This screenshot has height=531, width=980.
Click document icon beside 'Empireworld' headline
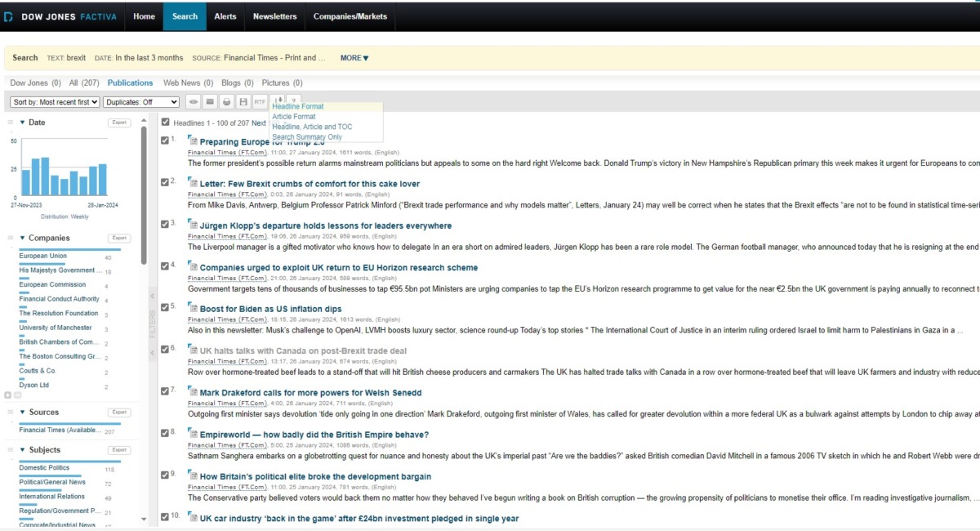pos(193,434)
